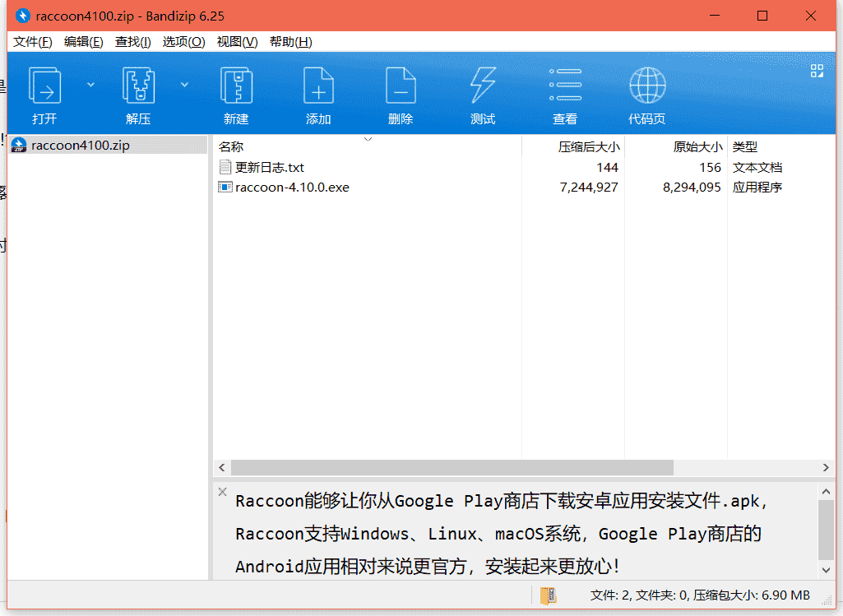This screenshot has width=843, height=616.
Task: Click the text file icon of 更新日志.txt
Action: pyautogui.click(x=225, y=168)
